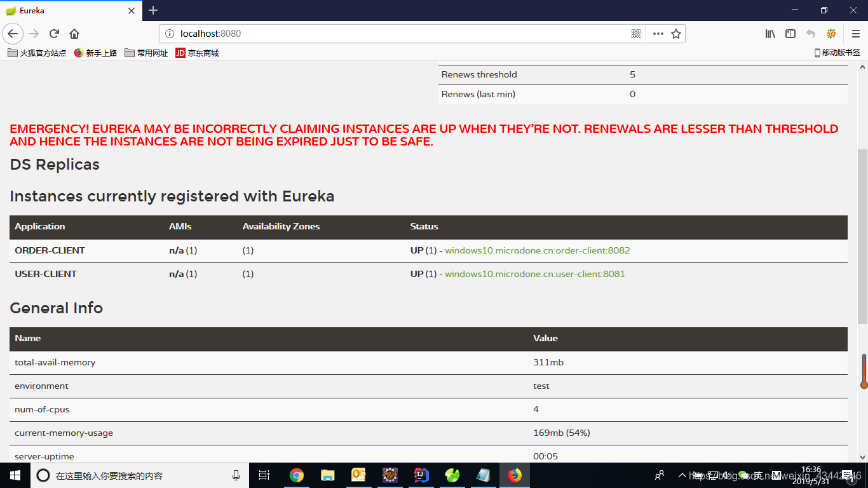The width and height of the screenshot is (868, 488).
Task: Click the Status column header
Action: pyautogui.click(x=424, y=226)
